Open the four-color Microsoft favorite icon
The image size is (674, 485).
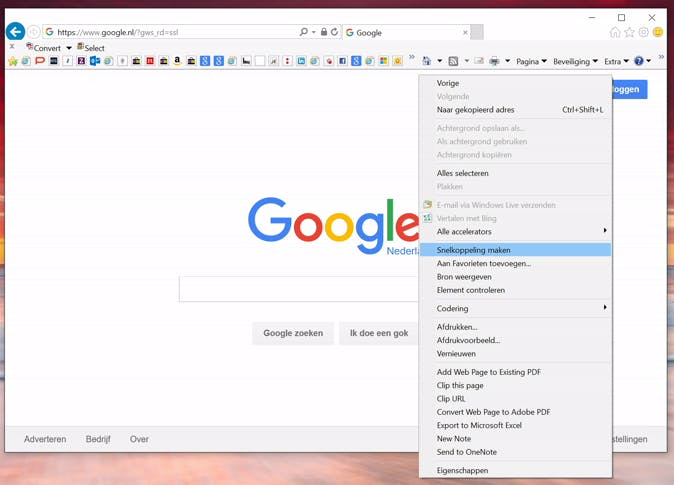(x=383, y=61)
